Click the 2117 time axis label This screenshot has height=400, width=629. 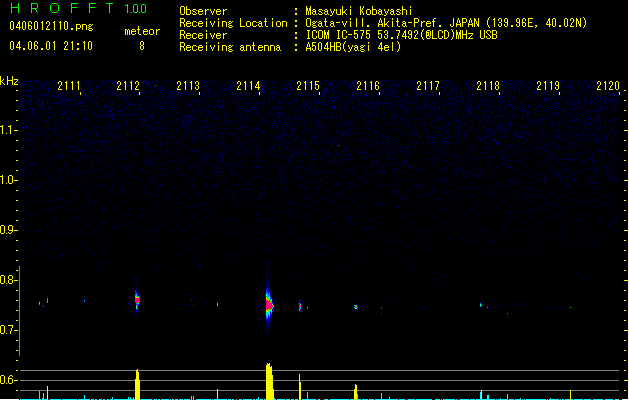(428, 86)
